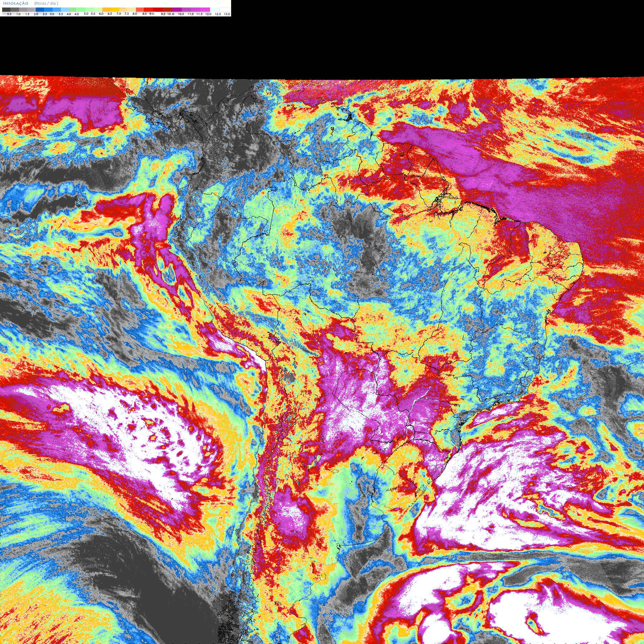The width and height of the screenshot is (644, 644).
Task: Choose the 7.0 legend value
Action: click(x=119, y=14)
